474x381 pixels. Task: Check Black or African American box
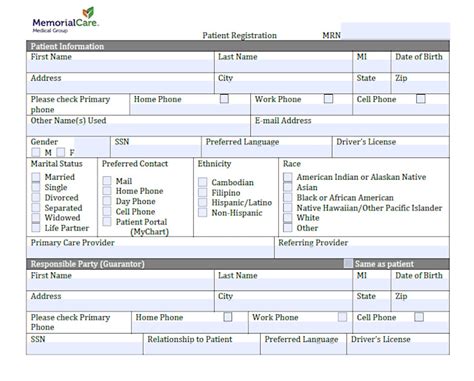coord(288,197)
